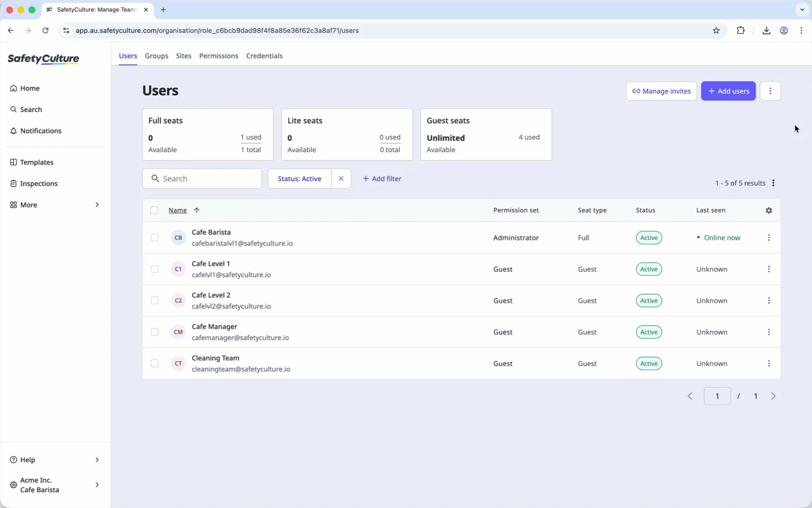
Task: Open actions menu for Cafe Manager row
Action: coord(769,332)
